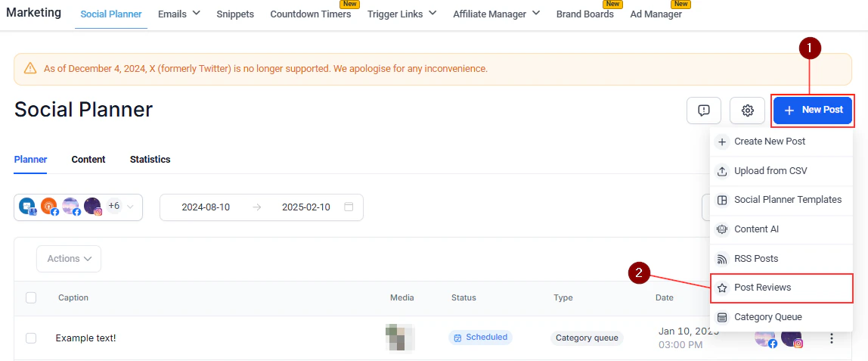
Task: Open the three-dot menu for Example text! row
Action: [x=832, y=338]
